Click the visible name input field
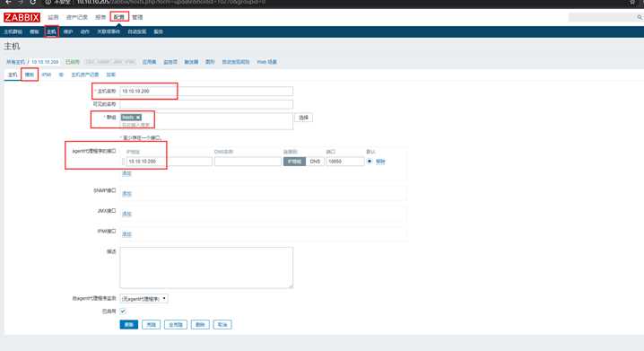The image size is (644, 351). click(x=206, y=104)
